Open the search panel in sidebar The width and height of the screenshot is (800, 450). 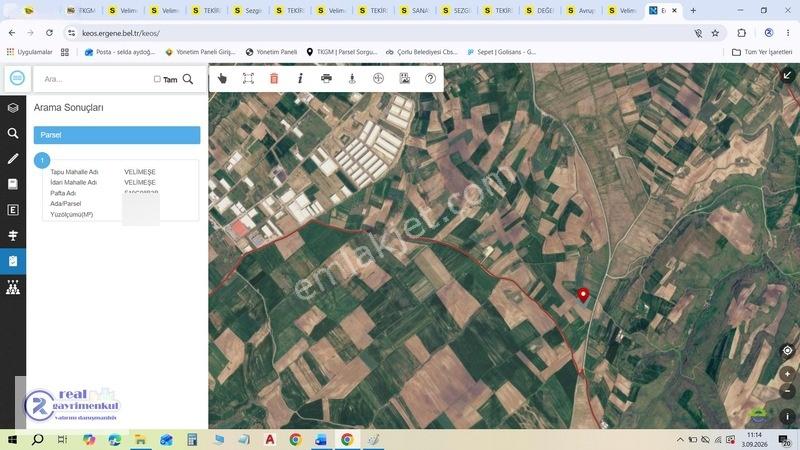pyautogui.click(x=13, y=133)
